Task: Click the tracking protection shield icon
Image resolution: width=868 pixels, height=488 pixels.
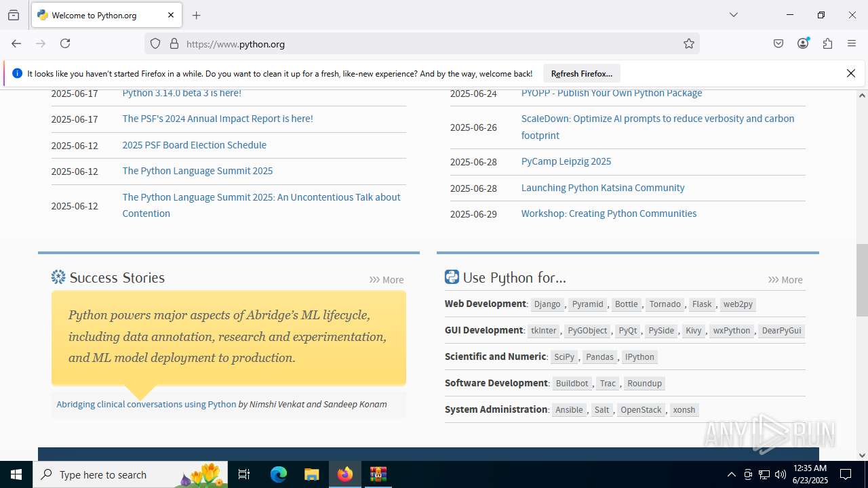Action: (x=155, y=43)
